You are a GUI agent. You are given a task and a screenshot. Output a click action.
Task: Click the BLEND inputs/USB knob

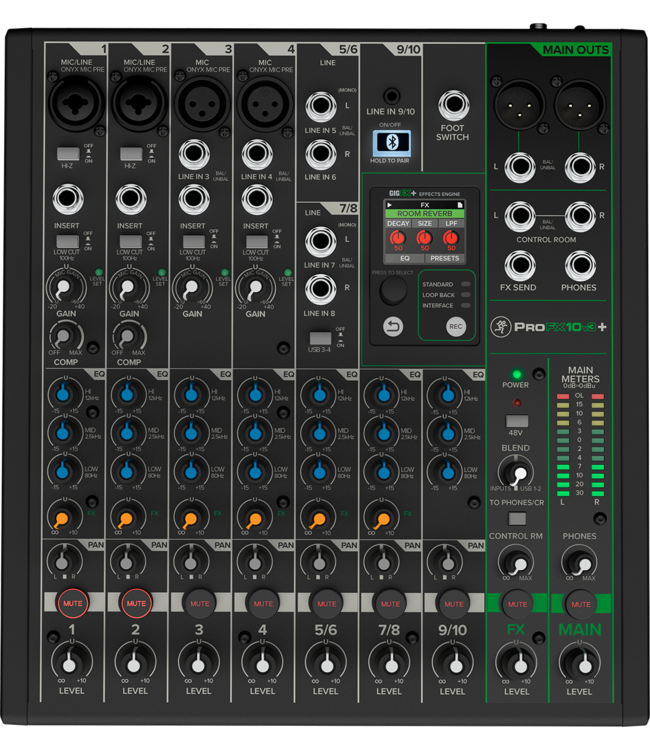[x=517, y=474]
